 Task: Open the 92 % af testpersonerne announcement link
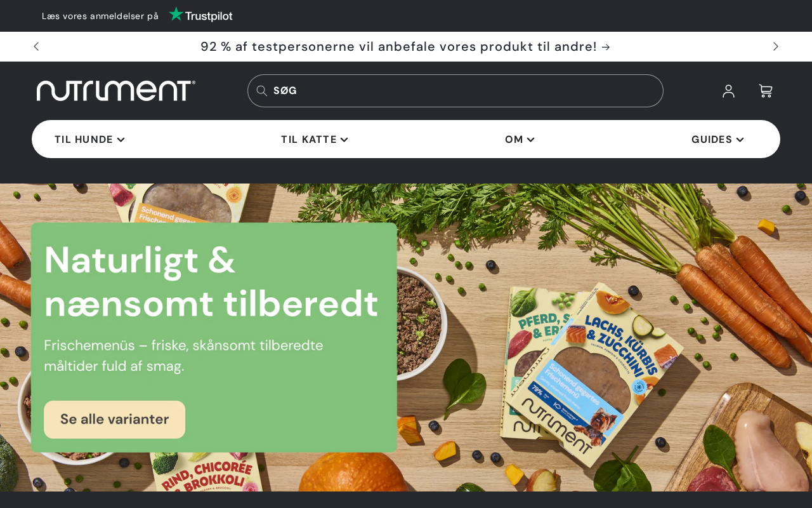(x=405, y=46)
